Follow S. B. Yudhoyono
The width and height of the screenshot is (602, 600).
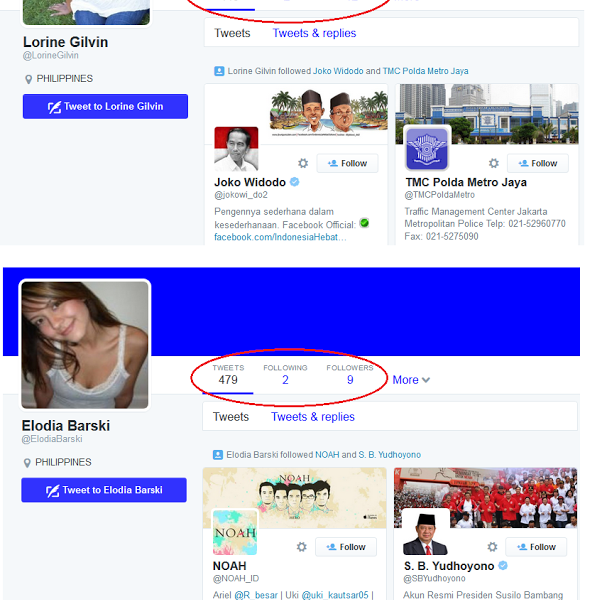tap(536, 547)
